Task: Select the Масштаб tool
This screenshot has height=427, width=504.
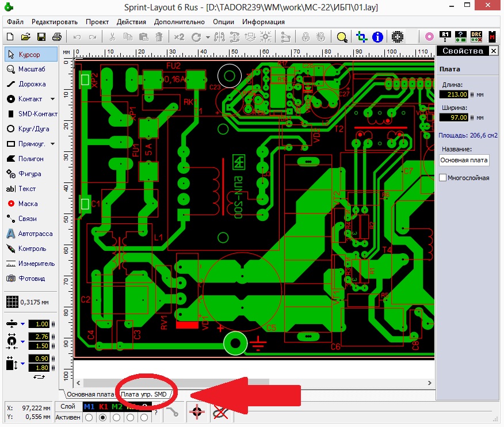Action: coord(31,69)
